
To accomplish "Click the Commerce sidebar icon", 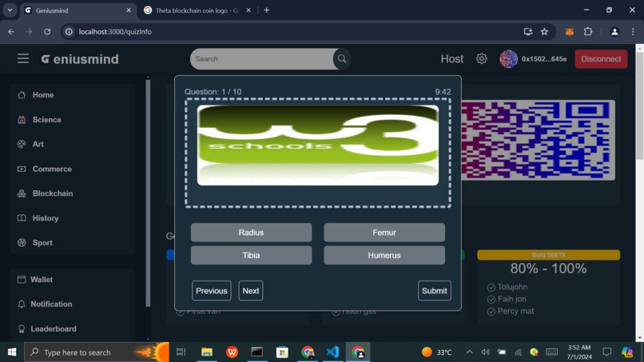I will pyautogui.click(x=22, y=169).
